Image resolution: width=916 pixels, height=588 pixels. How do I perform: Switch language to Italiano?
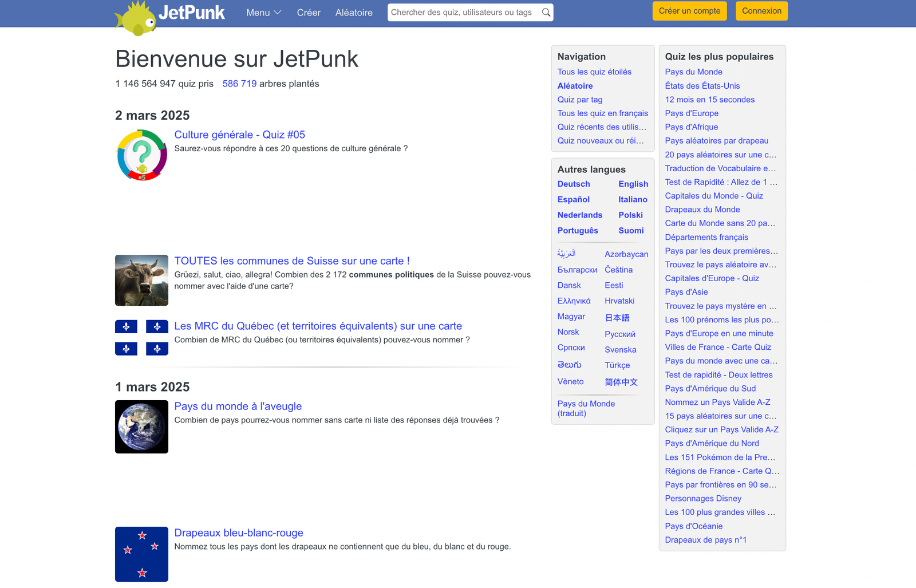click(633, 199)
